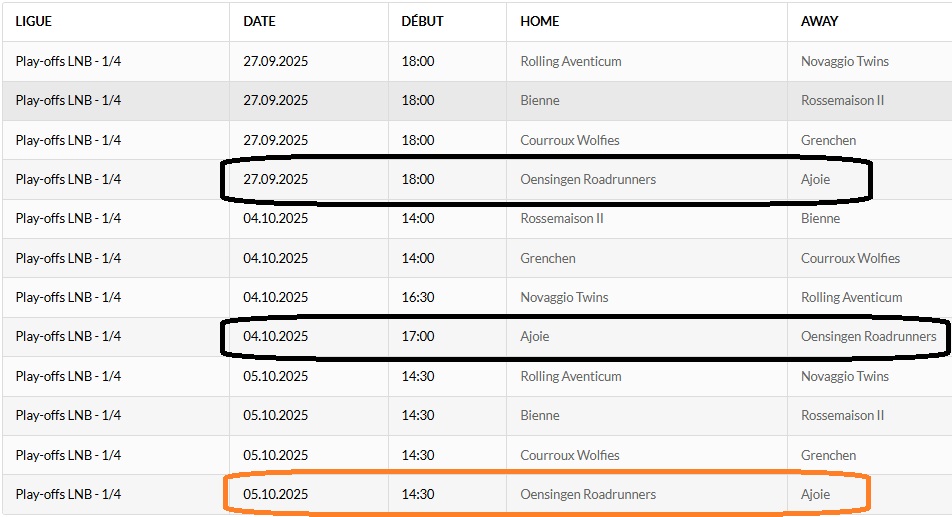
Task: Open Ajoie listed in the HOME column
Action: [x=535, y=337]
